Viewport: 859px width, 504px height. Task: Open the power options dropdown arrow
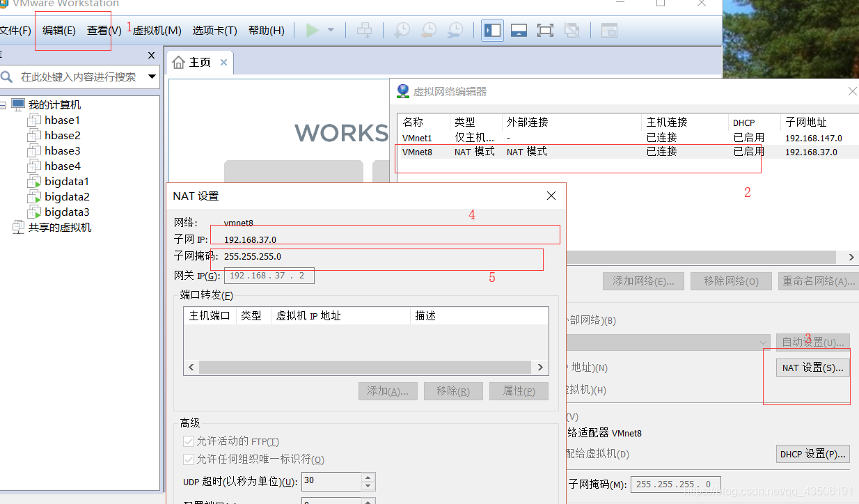[x=331, y=31]
